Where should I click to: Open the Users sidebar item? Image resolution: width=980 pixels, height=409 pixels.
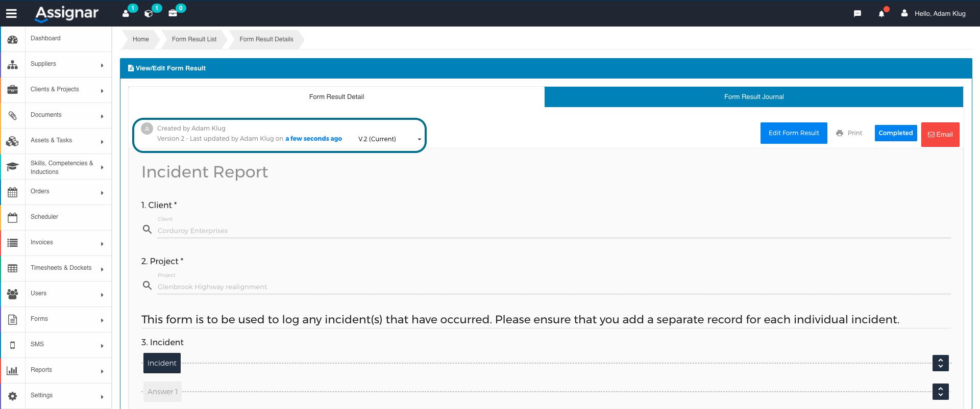(56, 294)
